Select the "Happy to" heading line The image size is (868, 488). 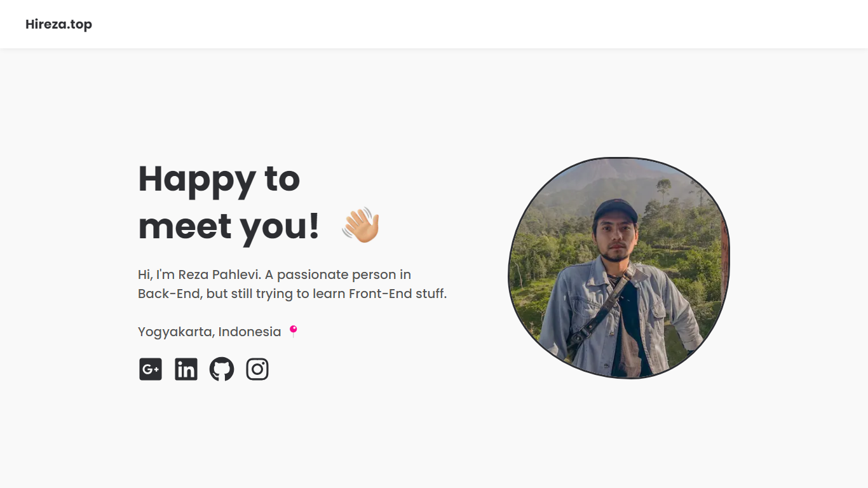219,179
